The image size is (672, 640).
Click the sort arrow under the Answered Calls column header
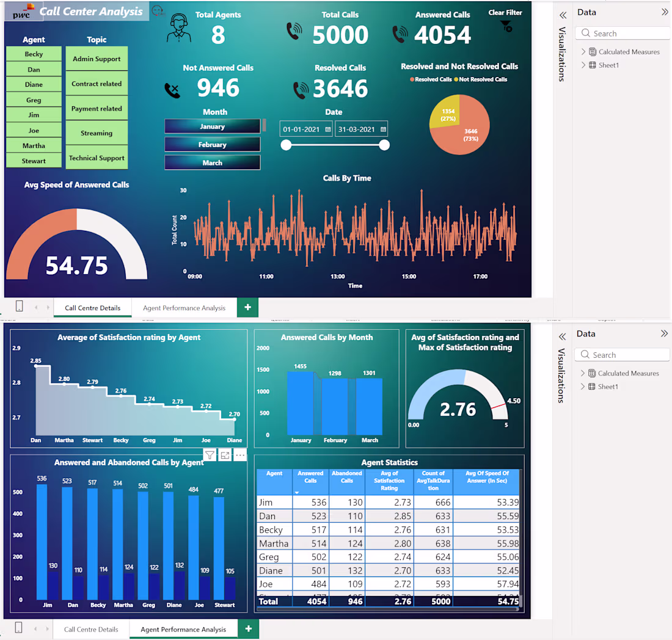[x=296, y=493]
